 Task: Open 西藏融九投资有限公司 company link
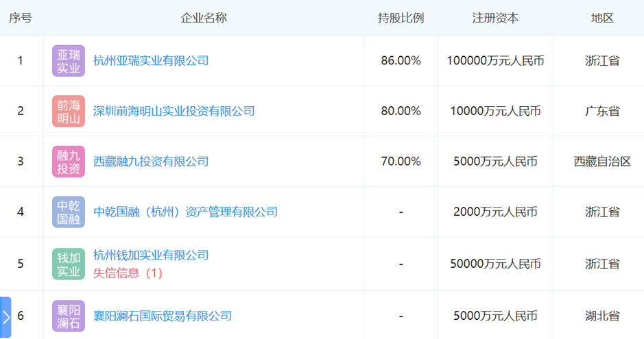tap(151, 162)
